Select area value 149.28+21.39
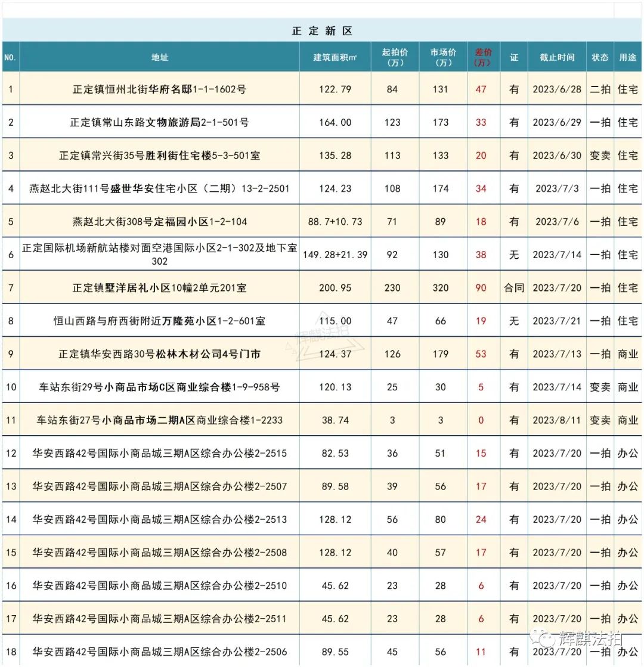Viewport: 644px width, 667px height. coord(335,255)
